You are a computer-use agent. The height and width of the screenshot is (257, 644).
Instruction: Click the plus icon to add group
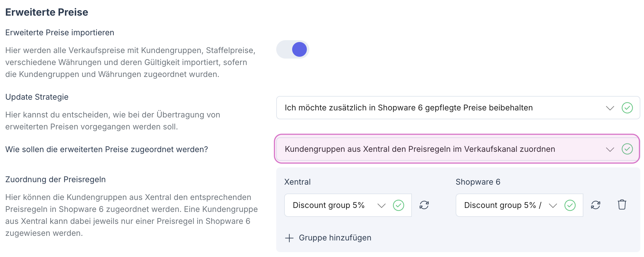[x=289, y=238]
